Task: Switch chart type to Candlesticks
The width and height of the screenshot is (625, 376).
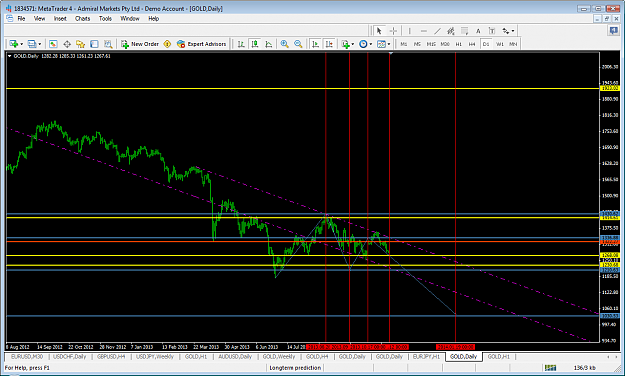Action: [255, 44]
